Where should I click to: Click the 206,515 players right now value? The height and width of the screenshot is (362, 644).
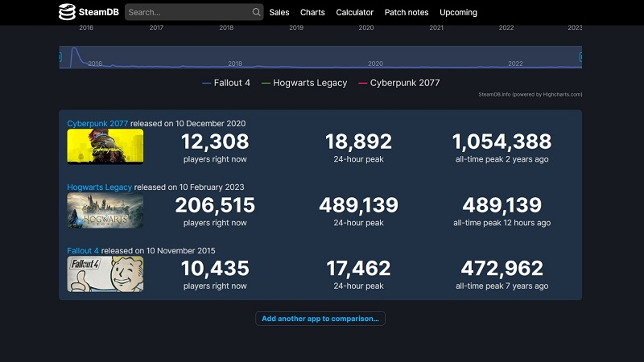pyautogui.click(x=215, y=205)
